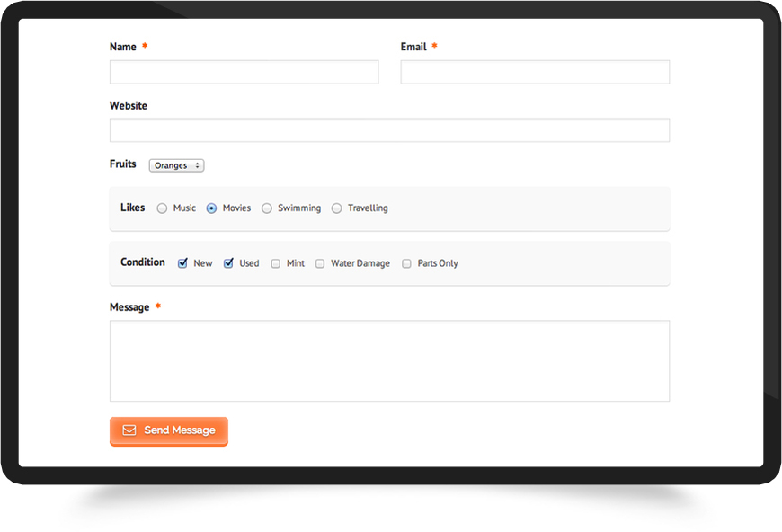Click into the Email text field
Image resolution: width=782 pixels, height=532 pixels.
(535, 72)
